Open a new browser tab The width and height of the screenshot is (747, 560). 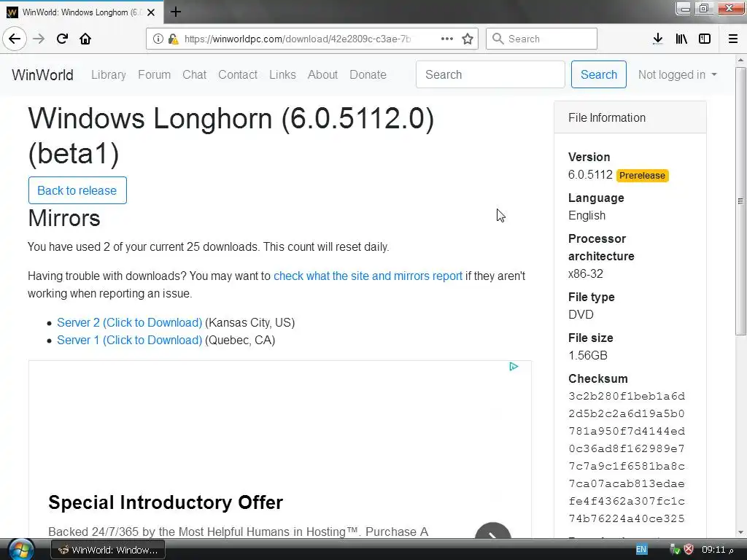[x=175, y=12]
